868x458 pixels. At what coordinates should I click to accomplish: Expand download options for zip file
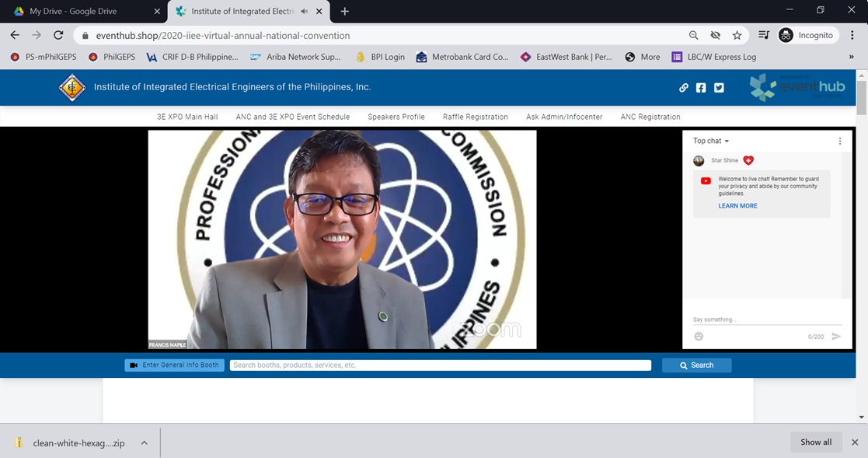click(144, 443)
